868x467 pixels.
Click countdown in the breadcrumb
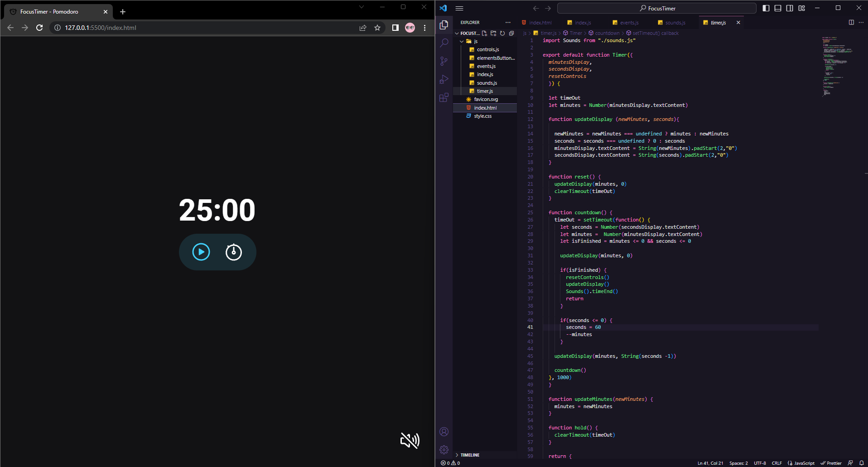pos(607,33)
